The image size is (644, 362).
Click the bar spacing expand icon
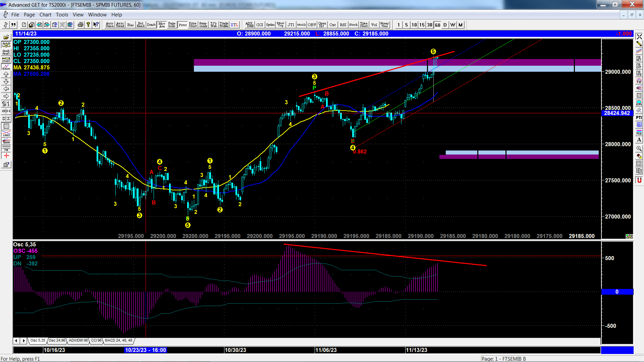tap(6, 104)
